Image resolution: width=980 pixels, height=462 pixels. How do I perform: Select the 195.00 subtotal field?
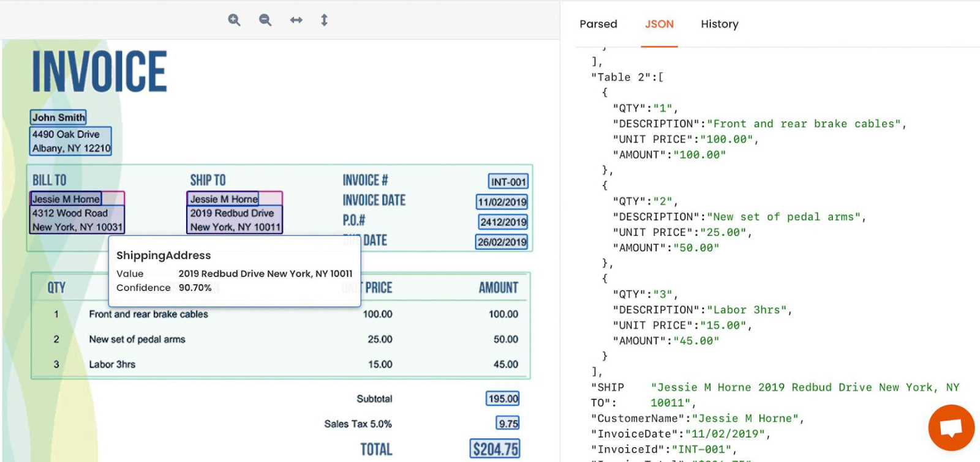(503, 399)
